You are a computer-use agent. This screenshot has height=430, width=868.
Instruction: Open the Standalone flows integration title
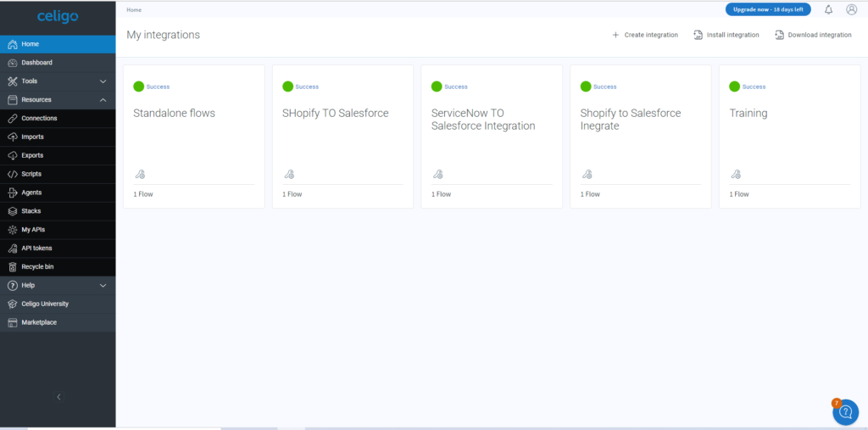(x=175, y=113)
